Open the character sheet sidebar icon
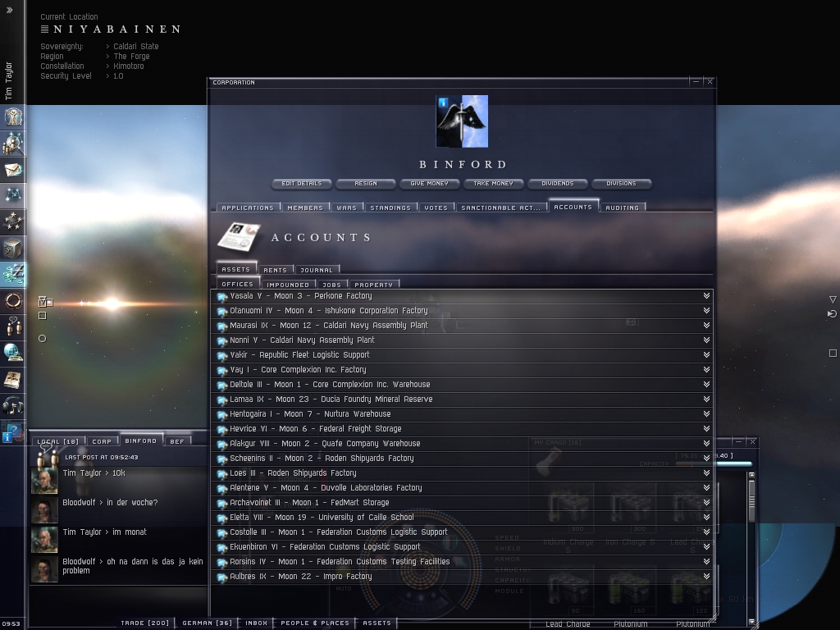Viewport: 840px width, 630px height. tap(13, 116)
